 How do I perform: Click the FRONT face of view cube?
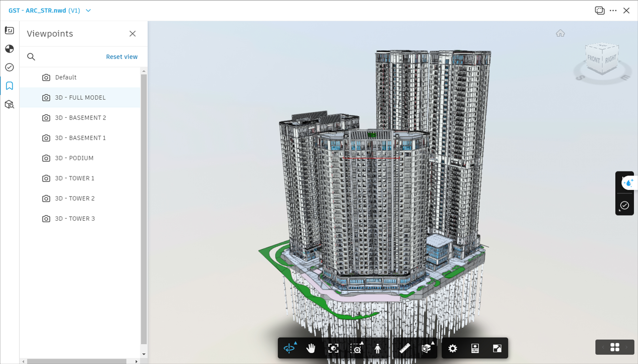point(594,59)
